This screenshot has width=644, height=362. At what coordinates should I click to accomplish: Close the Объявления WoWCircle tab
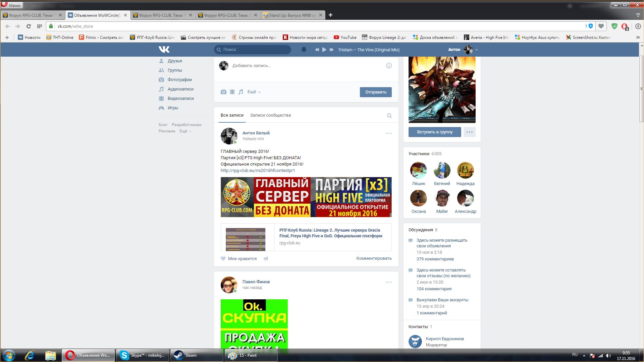125,15
